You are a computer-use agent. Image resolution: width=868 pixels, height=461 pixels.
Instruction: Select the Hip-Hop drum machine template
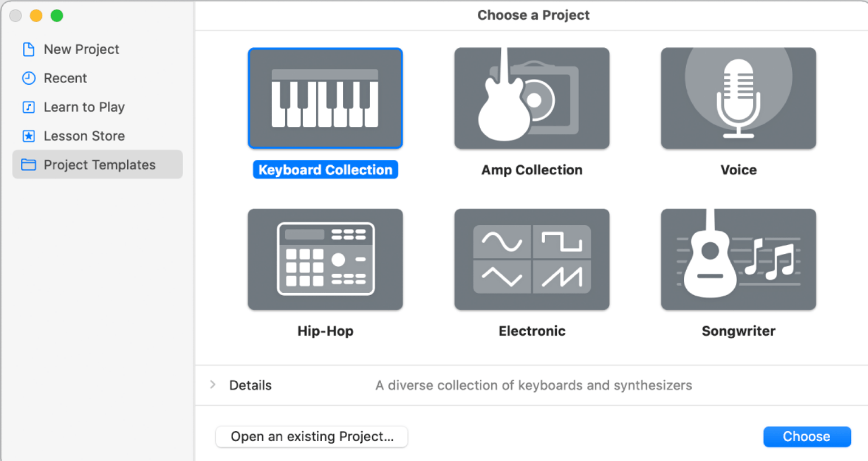pos(325,259)
